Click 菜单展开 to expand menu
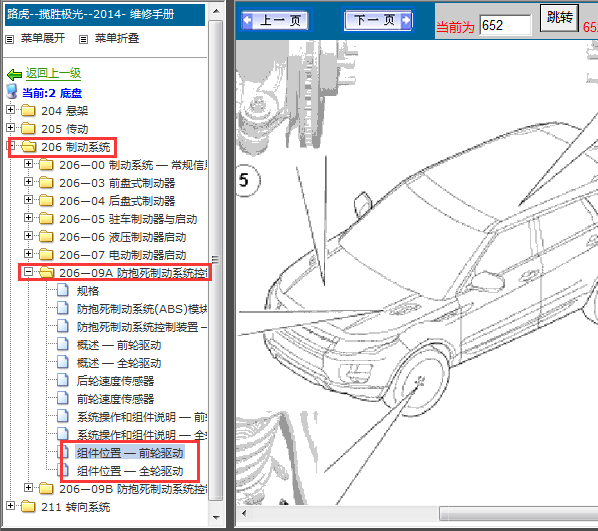Image resolution: width=598 pixels, height=531 pixels. [x=43, y=38]
